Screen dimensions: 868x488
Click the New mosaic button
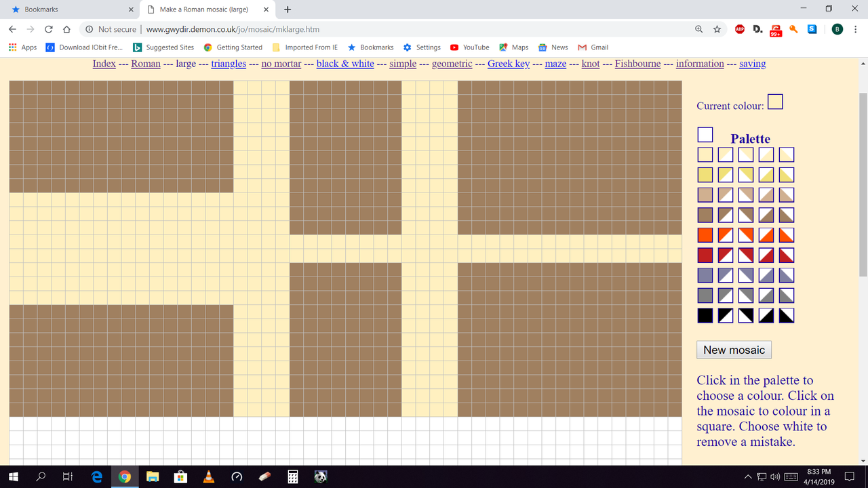coord(734,350)
